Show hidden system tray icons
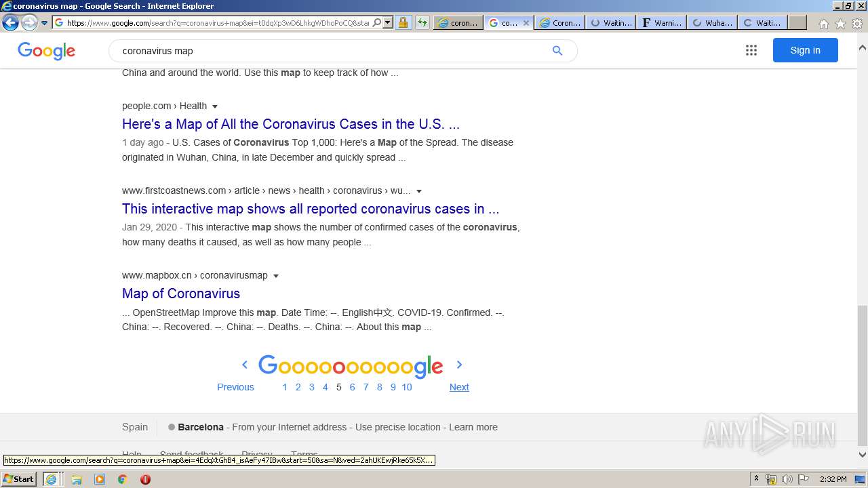The image size is (868, 488). pos(756,479)
